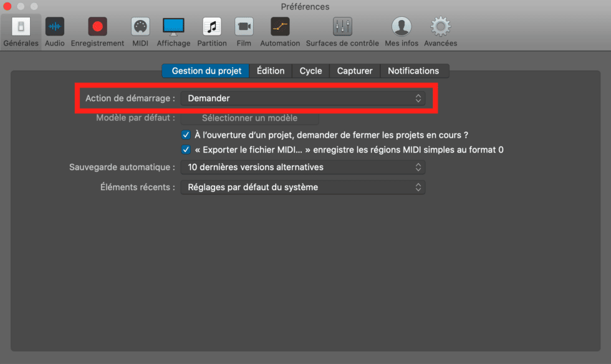Open the Automation preferences pane
611x364 pixels.
coord(280,32)
